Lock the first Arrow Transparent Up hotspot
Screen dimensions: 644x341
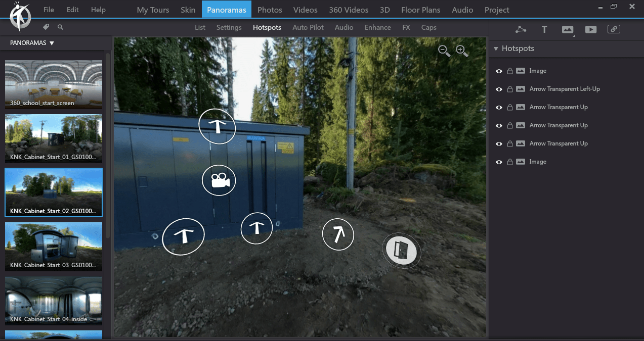pos(510,107)
